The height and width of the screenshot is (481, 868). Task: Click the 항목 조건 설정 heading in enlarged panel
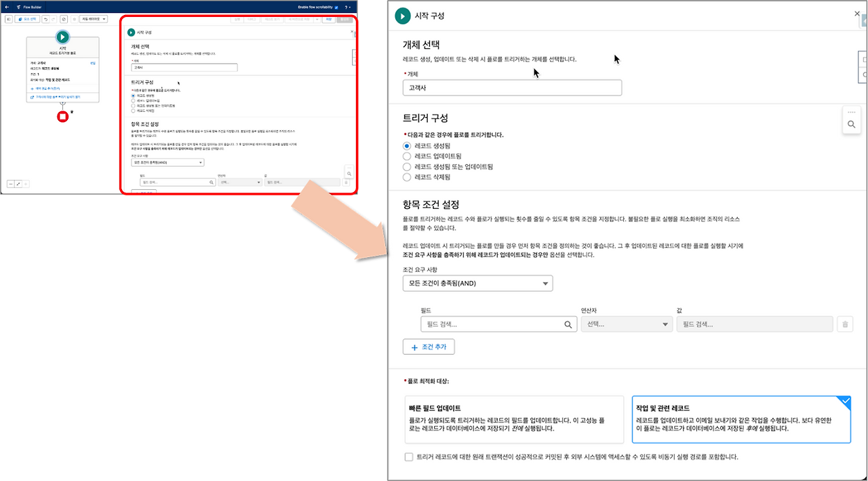pos(431,204)
